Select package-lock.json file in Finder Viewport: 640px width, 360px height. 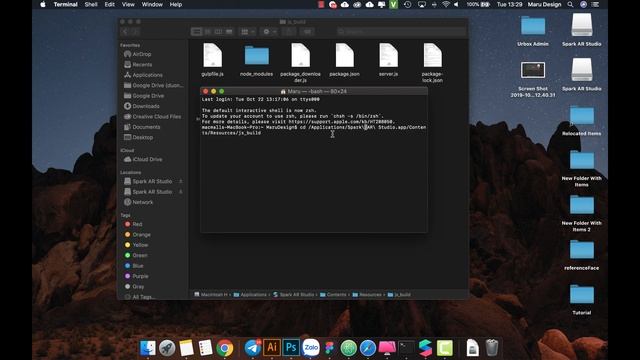pos(432,62)
